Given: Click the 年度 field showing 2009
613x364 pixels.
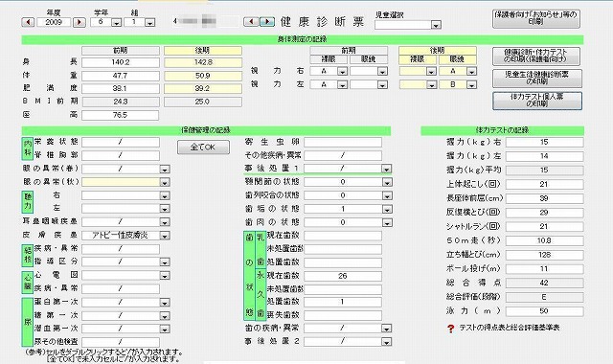Looking at the screenshot, I should point(54,22).
